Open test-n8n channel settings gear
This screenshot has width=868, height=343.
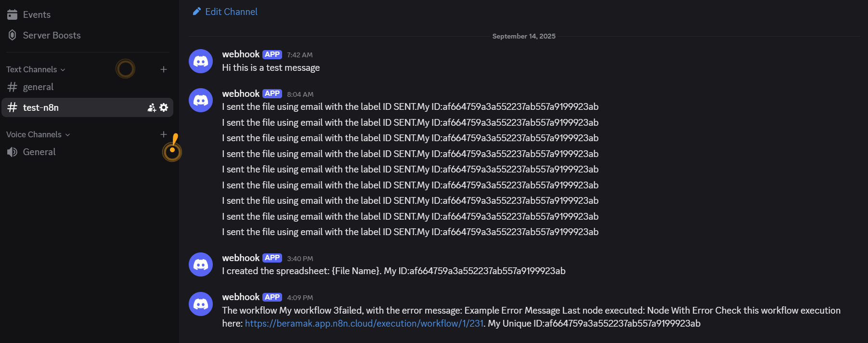(x=164, y=107)
